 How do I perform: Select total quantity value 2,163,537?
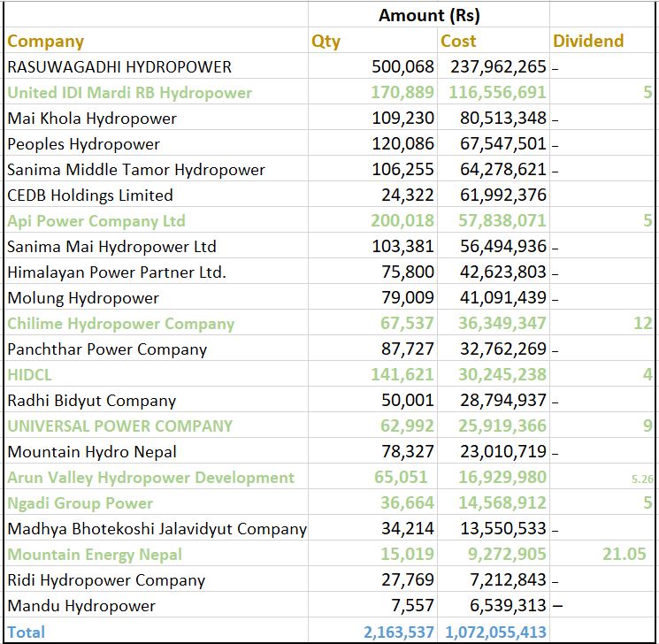pos(399,632)
